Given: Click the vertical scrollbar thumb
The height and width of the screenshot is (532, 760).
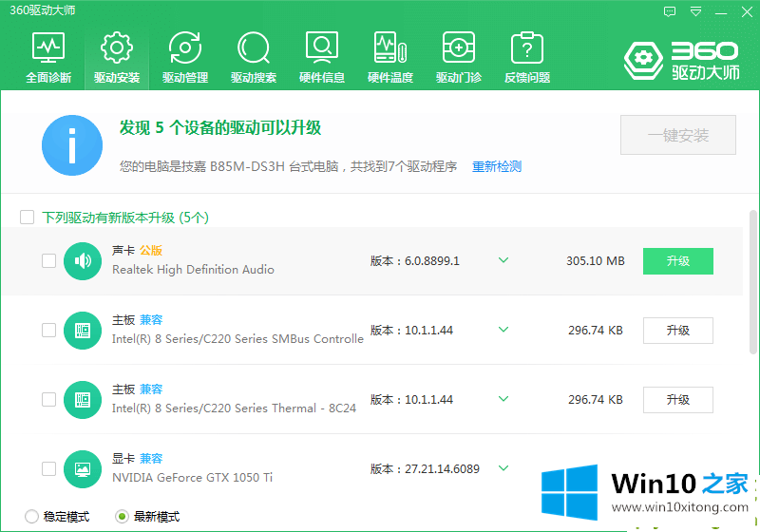Looking at the screenshot, I should tap(752, 282).
